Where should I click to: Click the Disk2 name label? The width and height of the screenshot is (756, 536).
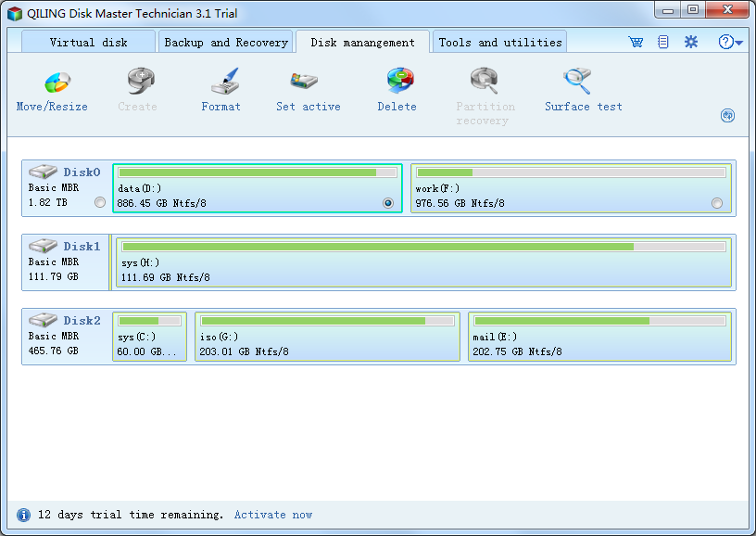82,321
